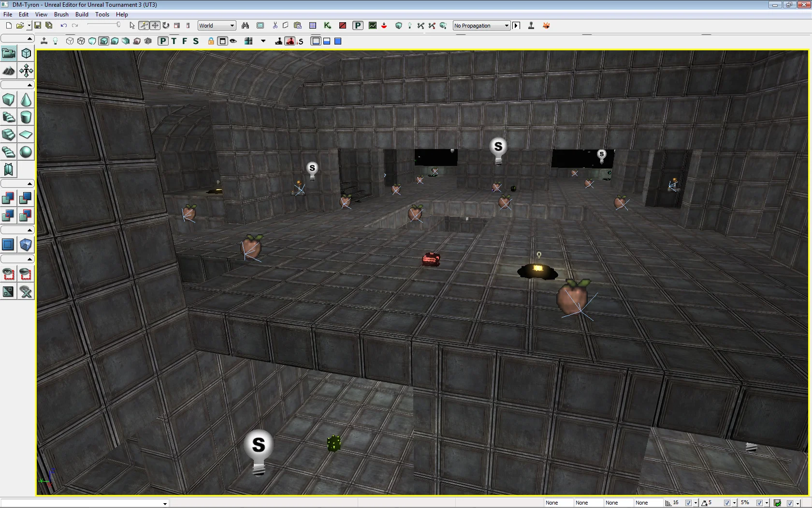Click the Open map folder icon

[x=20, y=26]
